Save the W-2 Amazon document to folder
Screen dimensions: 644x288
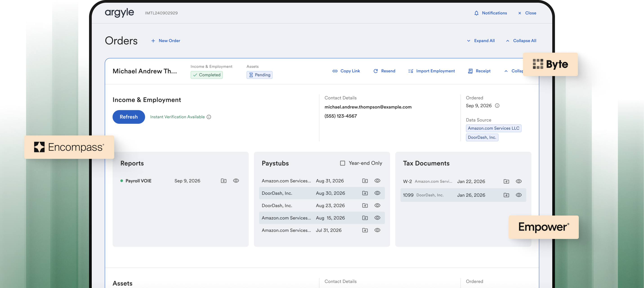[506, 181]
